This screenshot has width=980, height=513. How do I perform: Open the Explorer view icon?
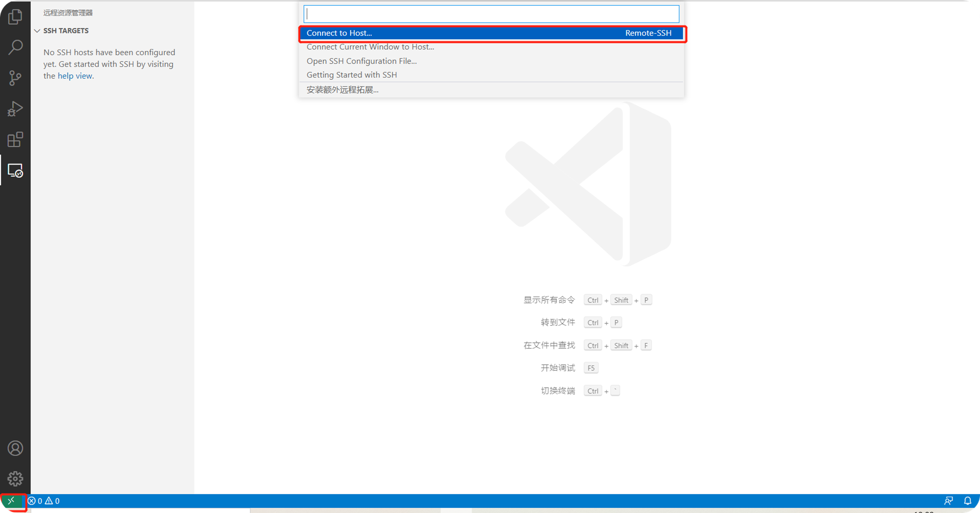pyautogui.click(x=15, y=17)
